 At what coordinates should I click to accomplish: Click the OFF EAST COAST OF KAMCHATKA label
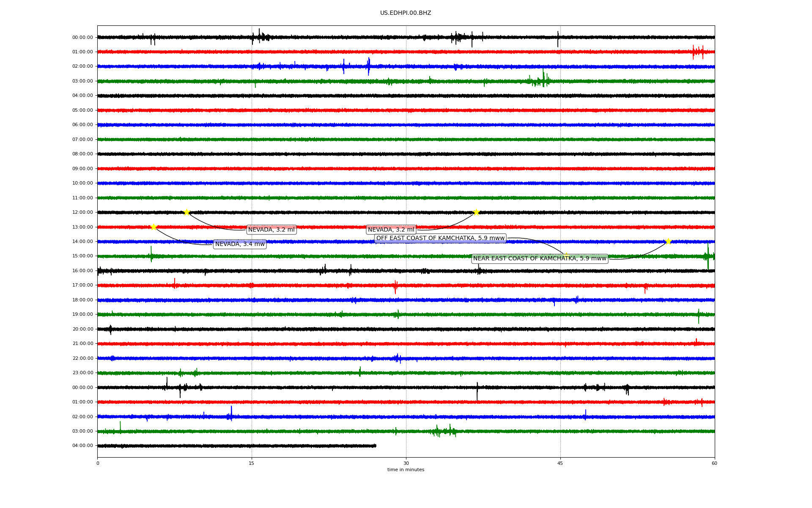tap(440, 238)
